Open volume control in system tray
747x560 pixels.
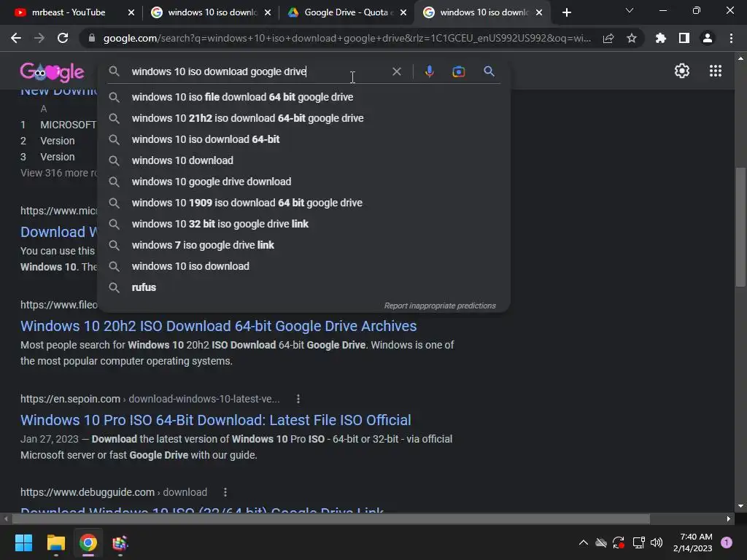pyautogui.click(x=657, y=542)
